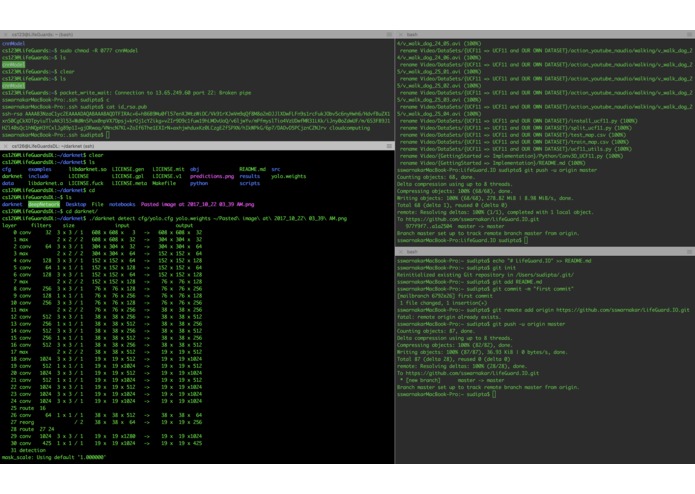The width and height of the screenshot is (695, 494).
Task: Click the '31 detection' row
Action: coord(28,451)
